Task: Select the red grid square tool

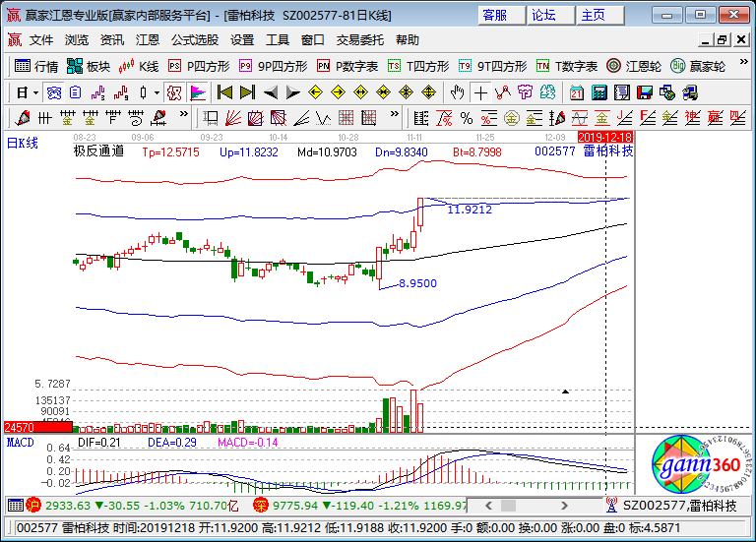Action: click(x=346, y=118)
